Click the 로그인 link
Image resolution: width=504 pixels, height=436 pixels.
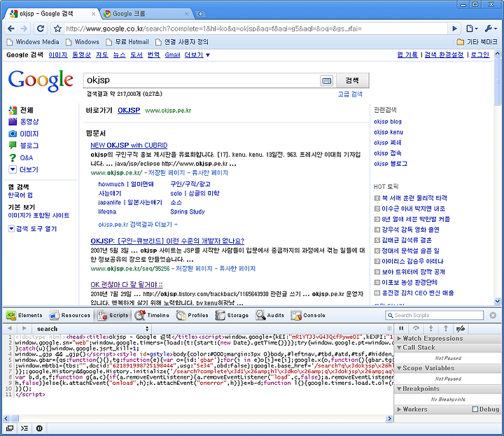point(480,55)
